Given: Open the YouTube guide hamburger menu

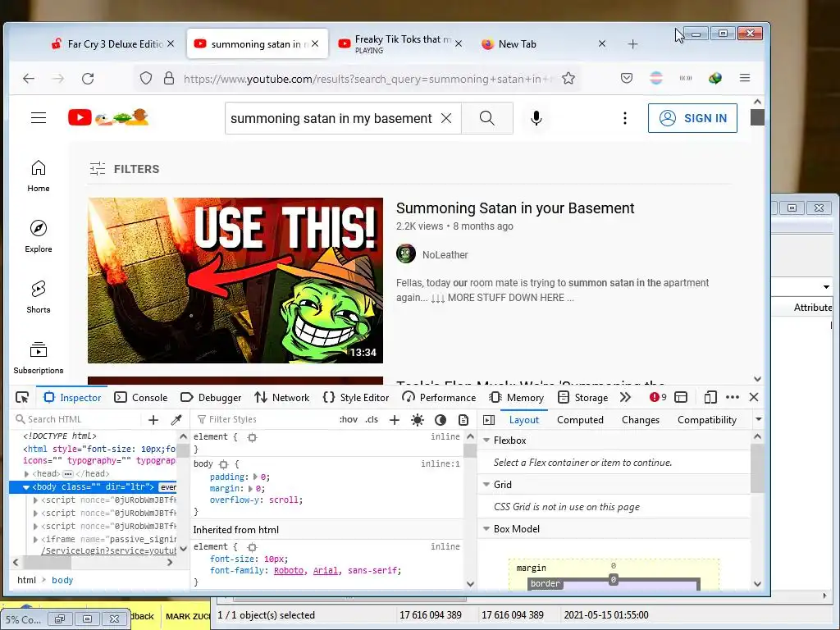Looking at the screenshot, I should [39, 118].
